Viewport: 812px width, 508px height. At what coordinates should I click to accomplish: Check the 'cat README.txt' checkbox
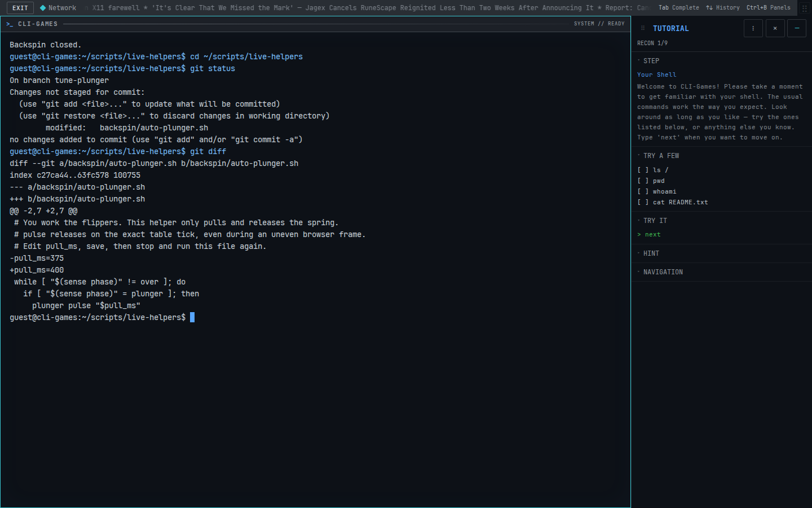(x=643, y=203)
